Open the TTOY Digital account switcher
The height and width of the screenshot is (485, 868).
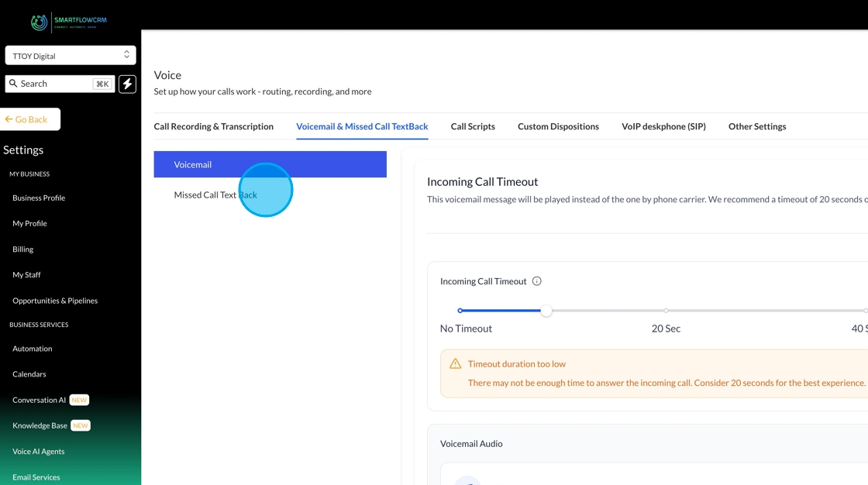click(x=71, y=55)
